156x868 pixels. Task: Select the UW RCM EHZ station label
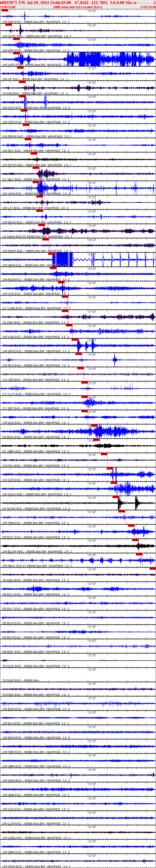[x=36, y=280]
